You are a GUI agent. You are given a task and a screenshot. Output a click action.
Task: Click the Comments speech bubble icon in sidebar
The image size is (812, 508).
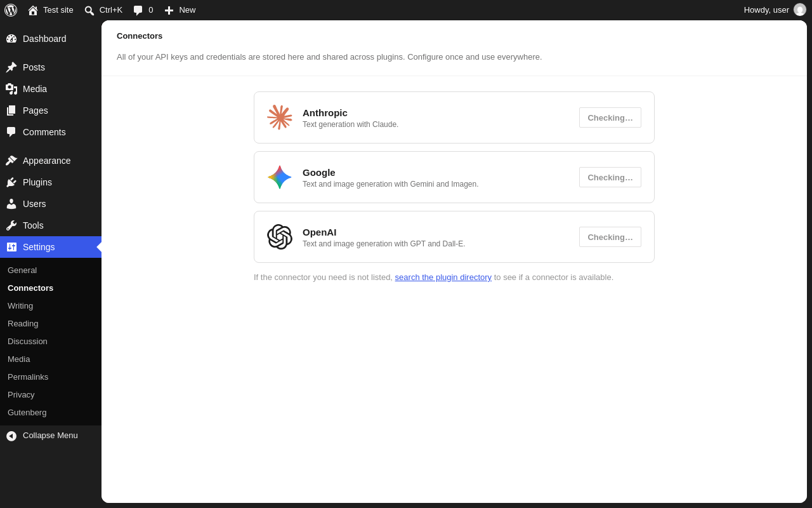click(11, 132)
